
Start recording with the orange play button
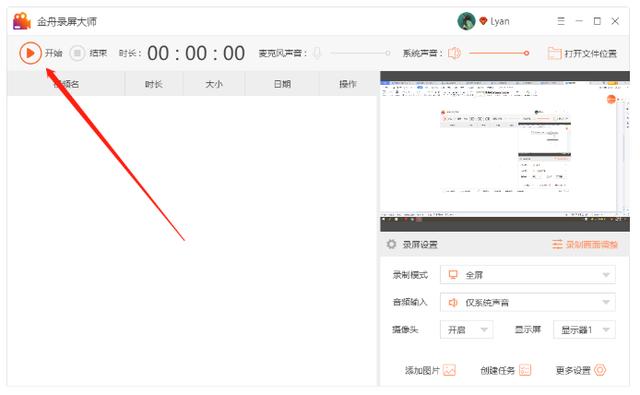30,53
